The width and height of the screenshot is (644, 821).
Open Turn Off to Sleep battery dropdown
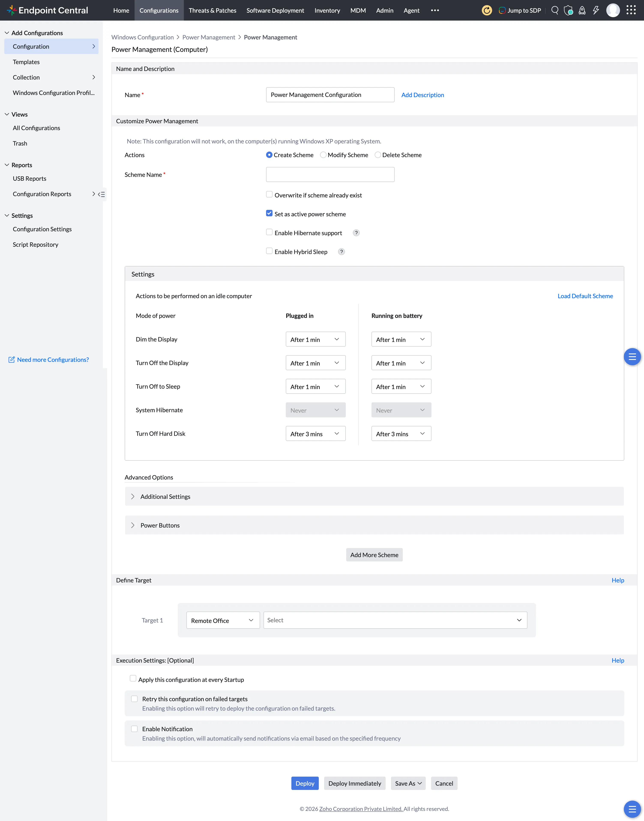pyautogui.click(x=401, y=386)
